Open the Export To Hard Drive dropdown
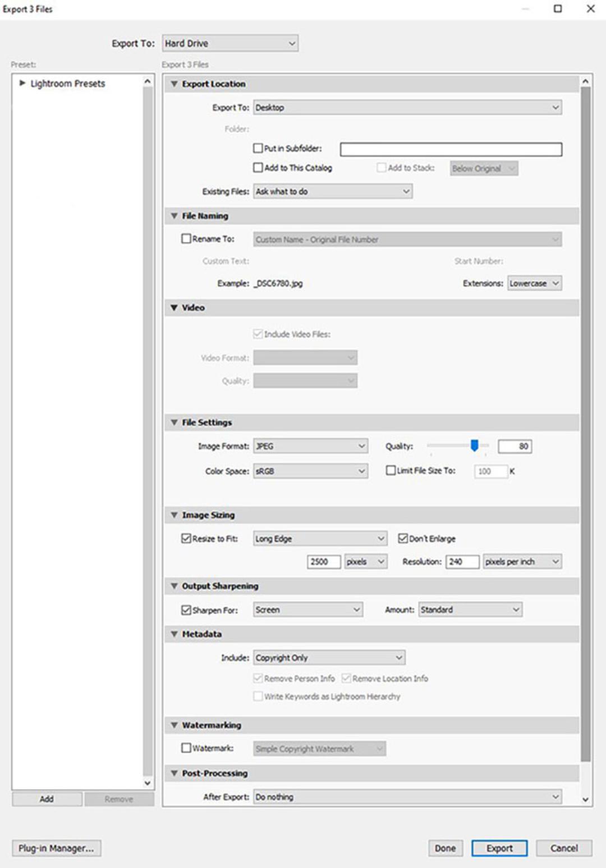This screenshot has width=606, height=868. coord(230,43)
